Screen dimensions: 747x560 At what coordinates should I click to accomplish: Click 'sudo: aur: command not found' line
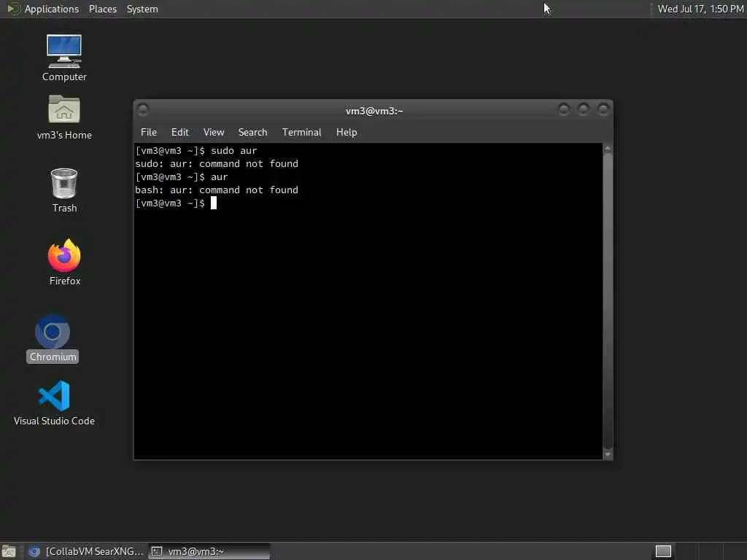coord(217,164)
